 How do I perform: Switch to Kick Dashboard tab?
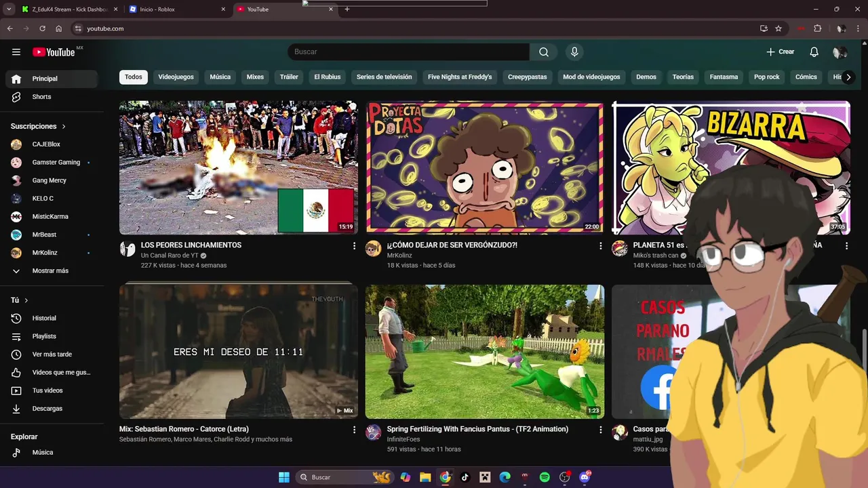click(x=68, y=9)
